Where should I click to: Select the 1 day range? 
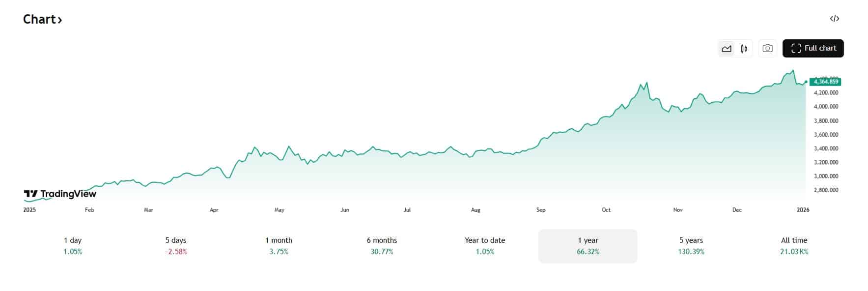tap(72, 246)
